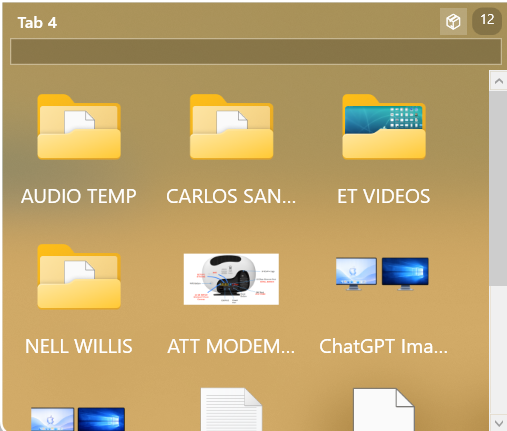The height and width of the screenshot is (431, 507).
Task: Click the package box icon near Tab 4
Action: [x=453, y=22]
